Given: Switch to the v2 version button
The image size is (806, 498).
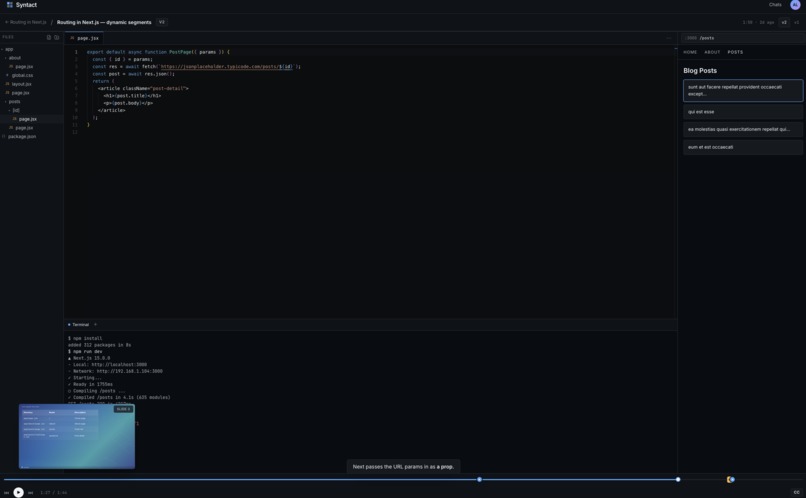Looking at the screenshot, I should click(784, 22).
